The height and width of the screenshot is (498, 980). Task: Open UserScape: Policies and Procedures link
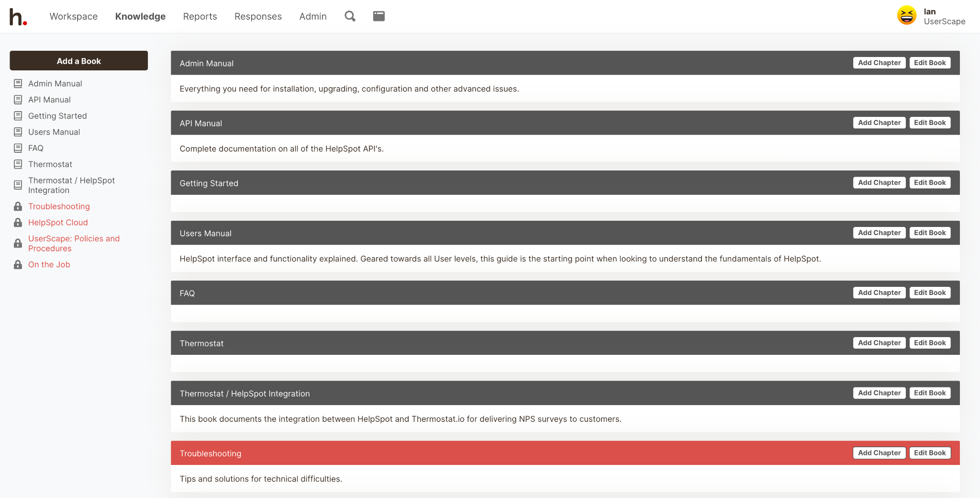click(x=74, y=243)
